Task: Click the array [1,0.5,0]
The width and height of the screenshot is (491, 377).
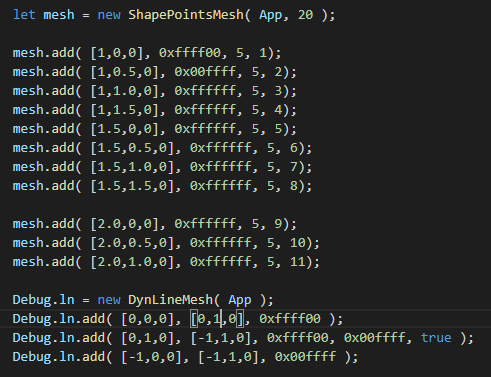Action: point(125,72)
